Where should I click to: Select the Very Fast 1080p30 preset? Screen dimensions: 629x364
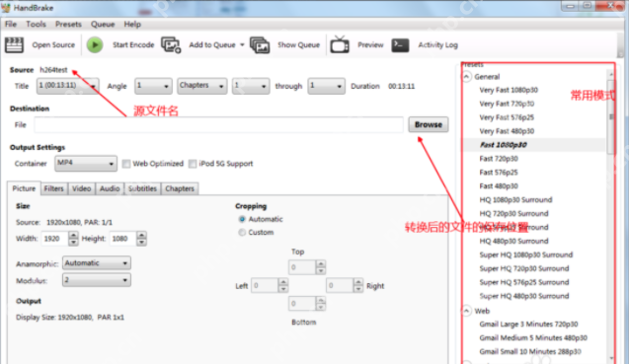509,90
